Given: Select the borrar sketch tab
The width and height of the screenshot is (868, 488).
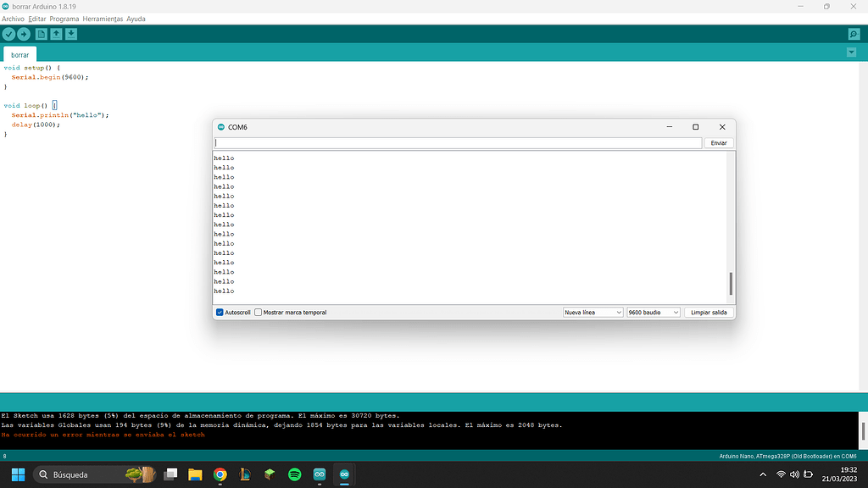Looking at the screenshot, I should coord(19,53).
